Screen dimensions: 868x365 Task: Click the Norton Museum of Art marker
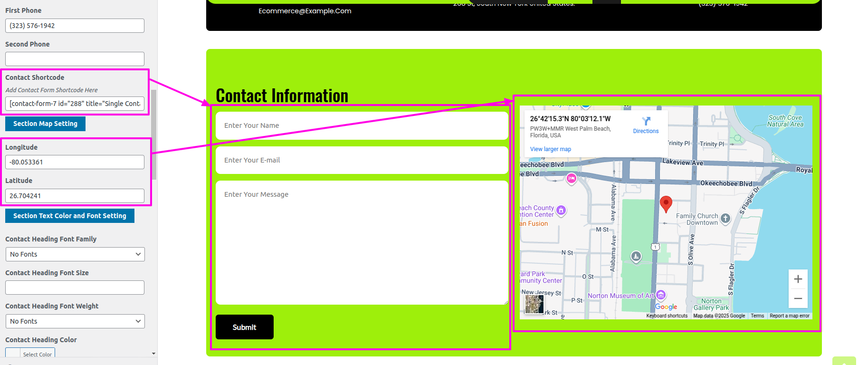pos(661,295)
